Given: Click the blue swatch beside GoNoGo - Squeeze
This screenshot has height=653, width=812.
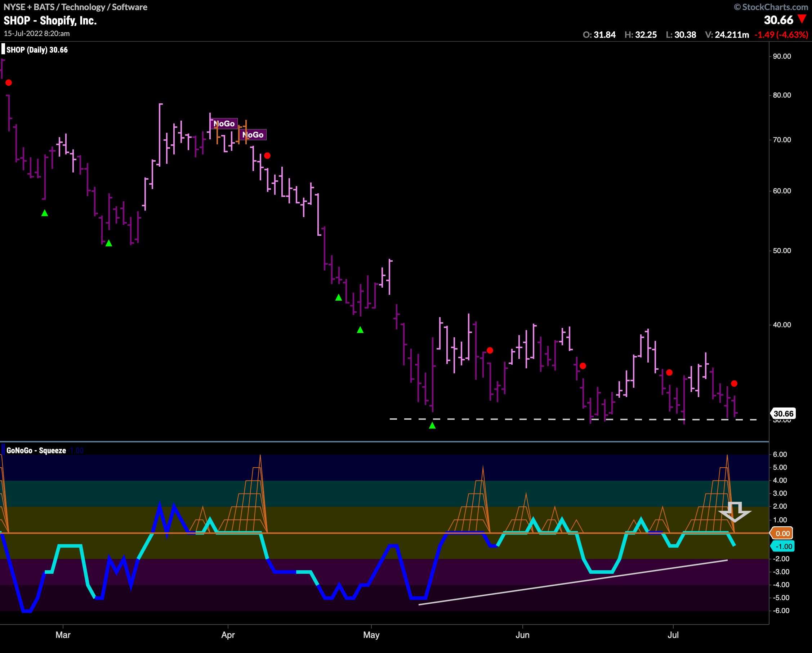Looking at the screenshot, I should [x=3, y=450].
